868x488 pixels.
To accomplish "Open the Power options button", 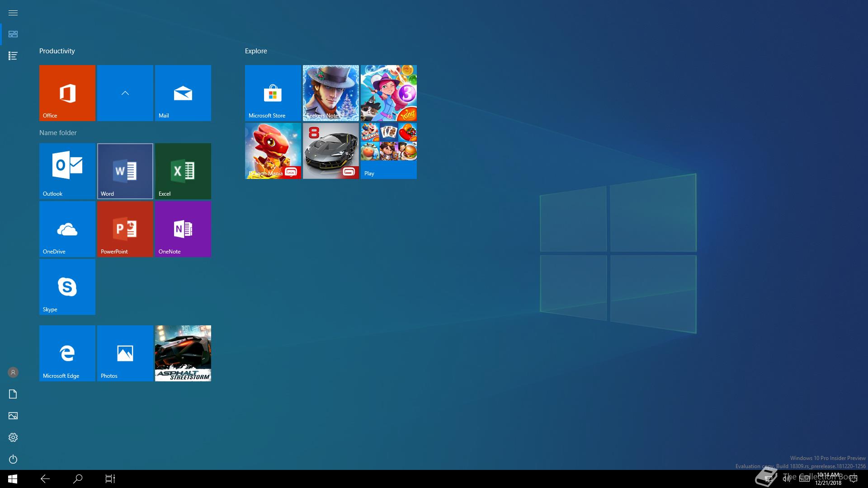I will (13, 459).
